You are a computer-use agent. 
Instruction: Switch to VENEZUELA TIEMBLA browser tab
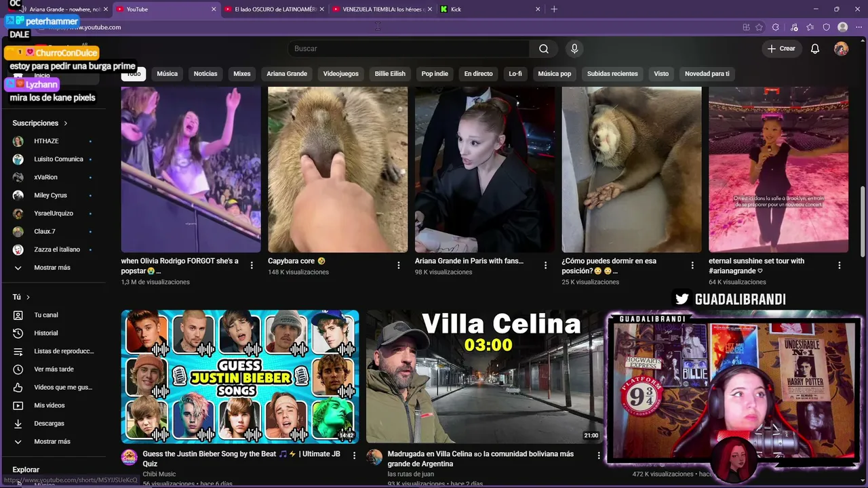[382, 9]
